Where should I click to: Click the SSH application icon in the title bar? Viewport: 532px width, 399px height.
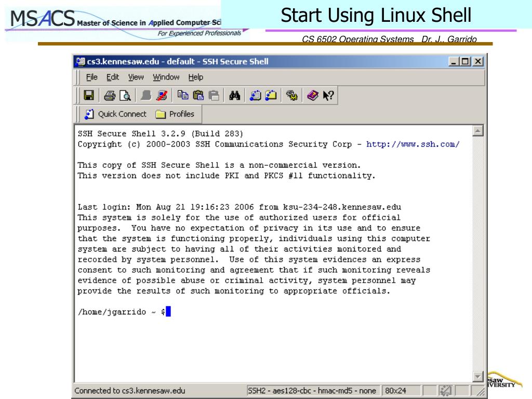(81, 61)
